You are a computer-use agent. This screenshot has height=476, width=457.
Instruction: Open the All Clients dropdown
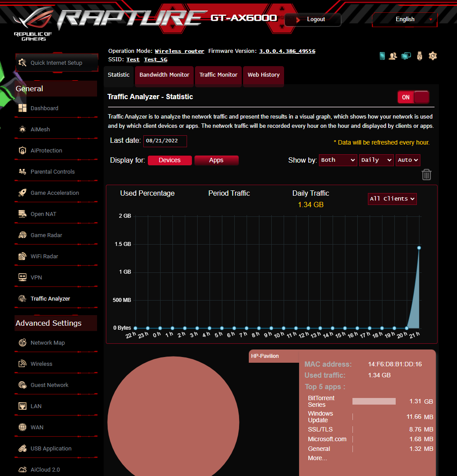(x=392, y=199)
